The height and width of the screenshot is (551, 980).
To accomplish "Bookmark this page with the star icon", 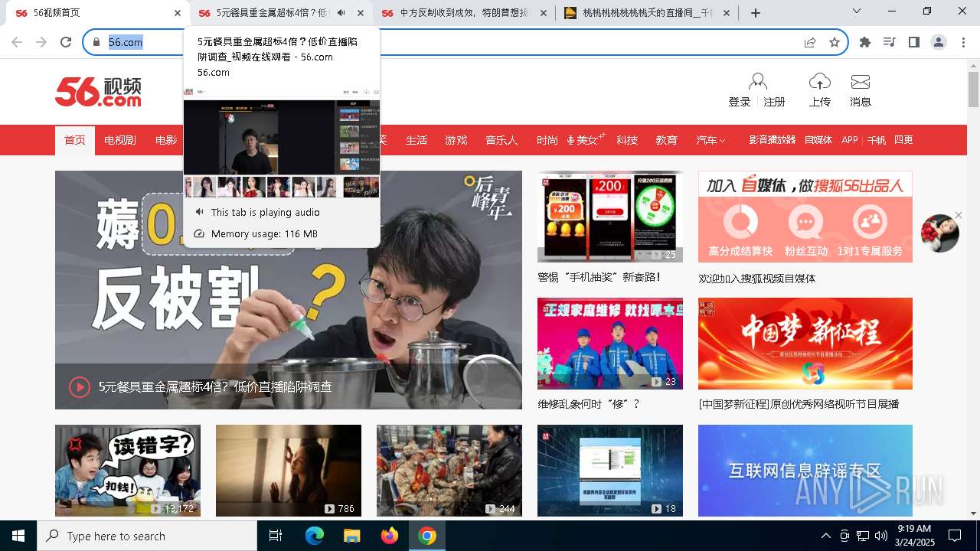I will pos(835,42).
